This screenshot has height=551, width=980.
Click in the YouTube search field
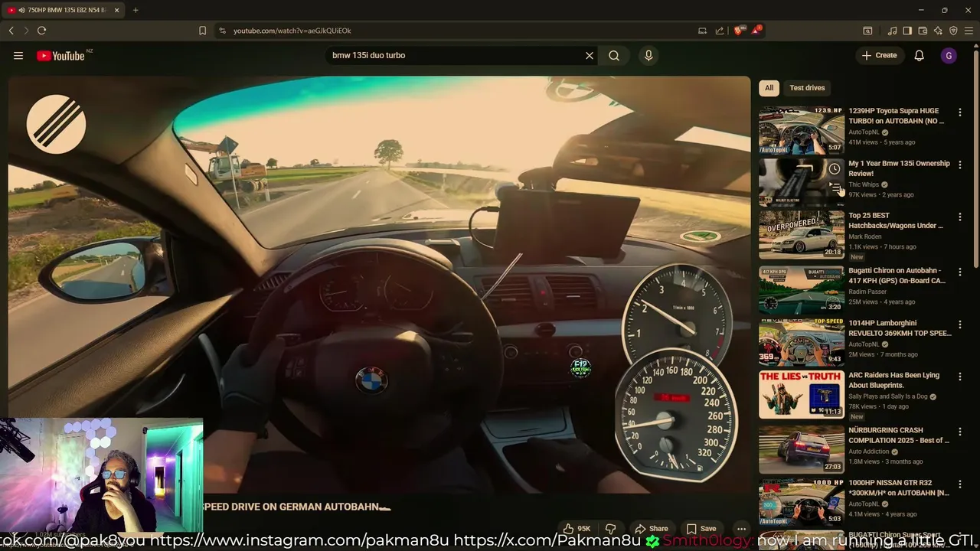click(456, 55)
